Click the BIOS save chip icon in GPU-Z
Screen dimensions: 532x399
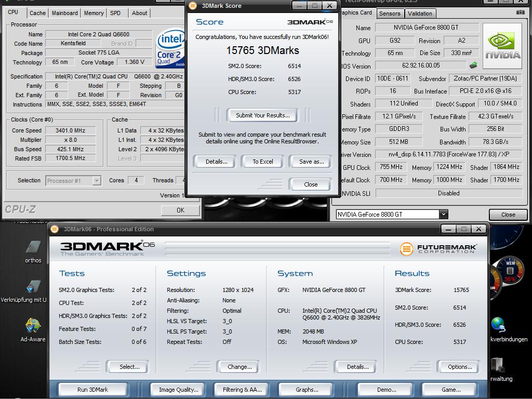473,65
